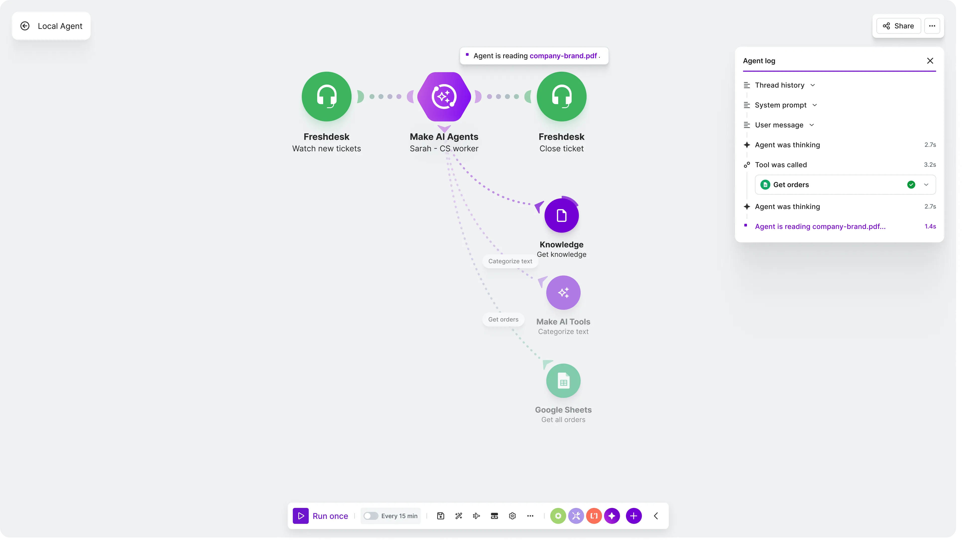The width and height of the screenshot is (980, 543).
Task: Click the lavender tools wrench icon
Action: 576,516
